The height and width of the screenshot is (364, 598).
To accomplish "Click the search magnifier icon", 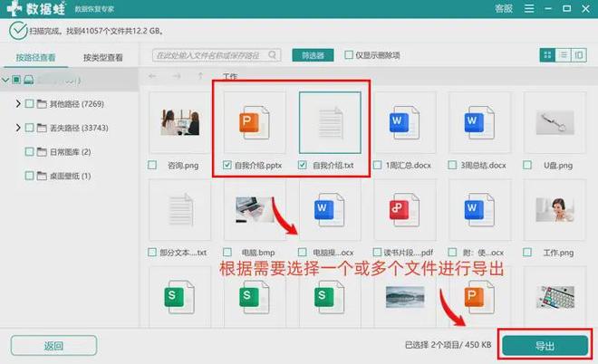I will [x=273, y=55].
